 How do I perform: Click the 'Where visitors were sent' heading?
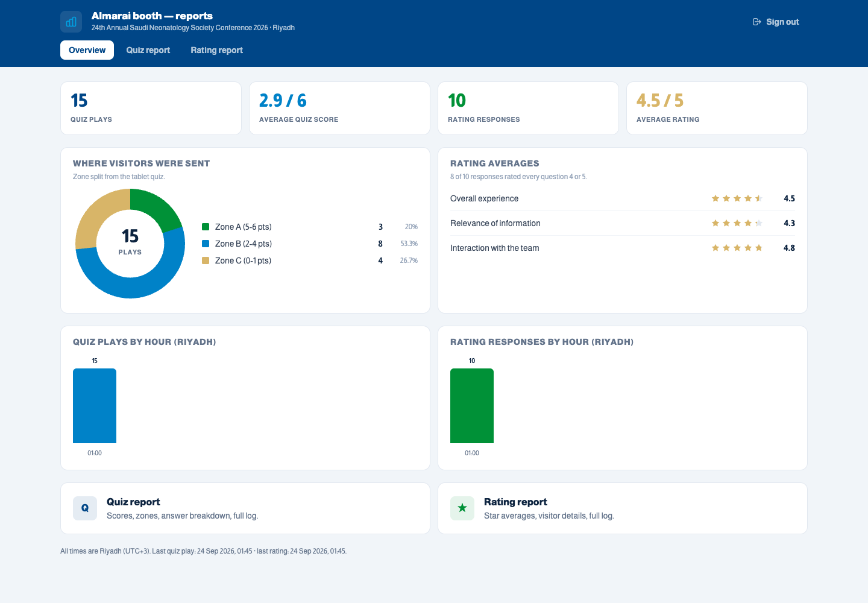click(x=142, y=163)
